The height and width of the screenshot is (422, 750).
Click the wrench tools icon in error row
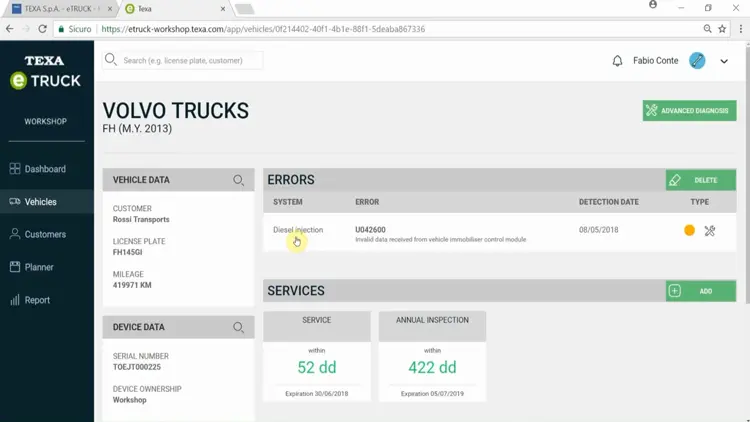[x=710, y=231]
